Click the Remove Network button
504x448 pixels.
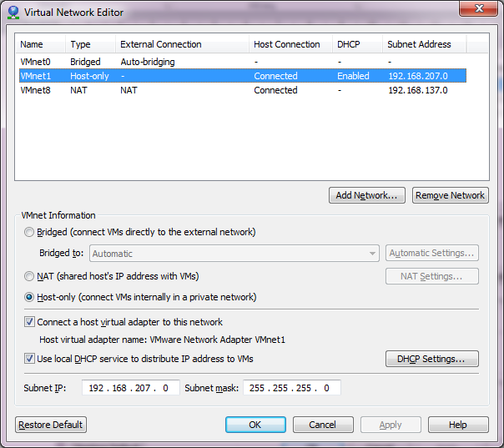(450, 195)
